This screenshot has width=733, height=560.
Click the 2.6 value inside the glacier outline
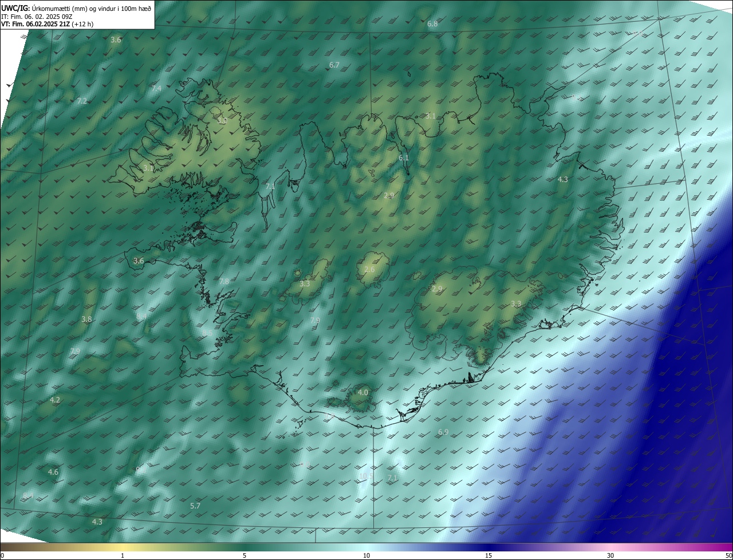[x=369, y=269]
